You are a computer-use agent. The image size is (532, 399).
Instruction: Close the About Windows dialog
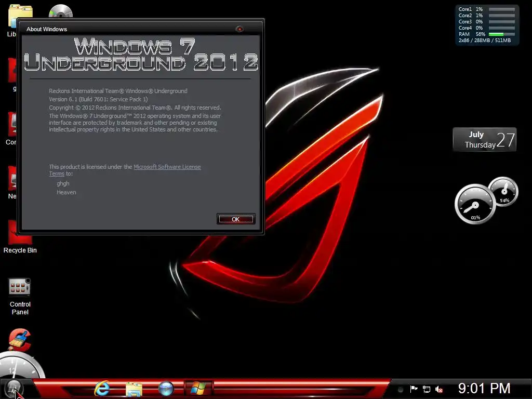[240, 29]
